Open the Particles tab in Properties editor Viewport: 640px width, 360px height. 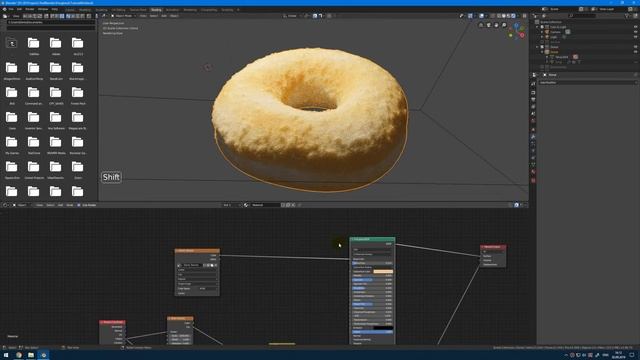(533, 144)
